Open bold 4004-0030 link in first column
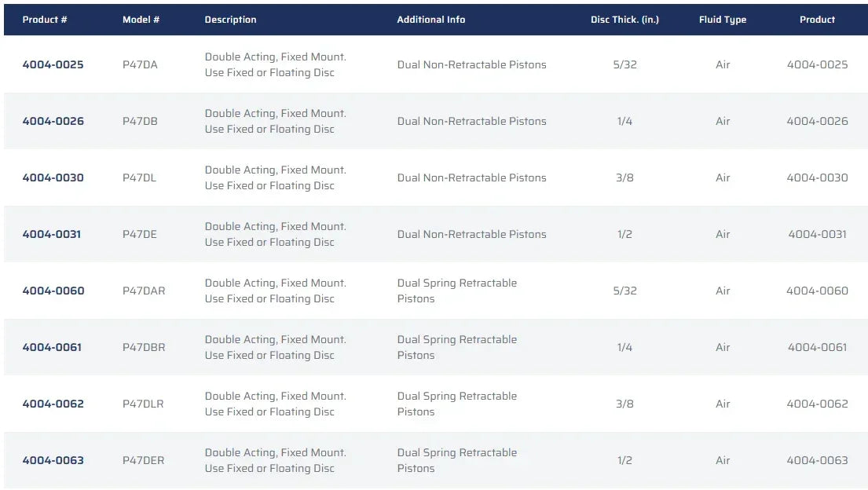Image resolution: width=868 pixels, height=490 pixels. coord(53,177)
